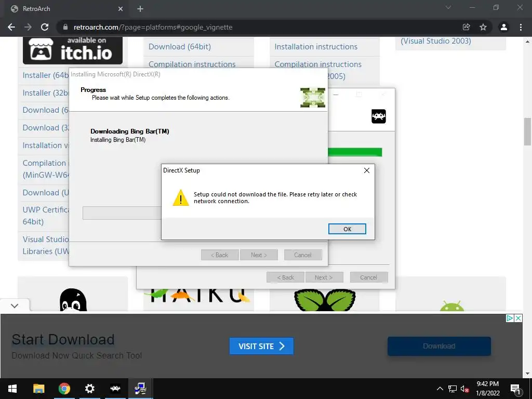Click OK in the DirectX Setup dialog
532x399 pixels.
[x=347, y=229]
